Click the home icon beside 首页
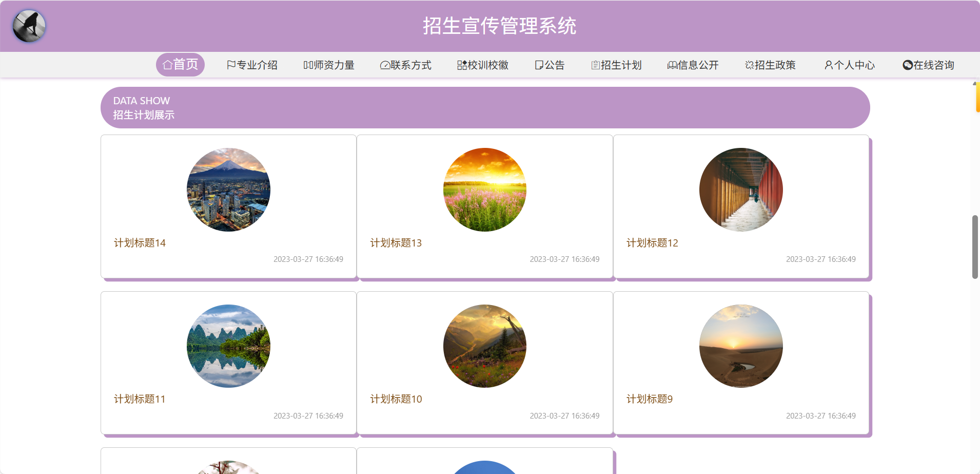Screen dimensions: 980x474 [167, 65]
